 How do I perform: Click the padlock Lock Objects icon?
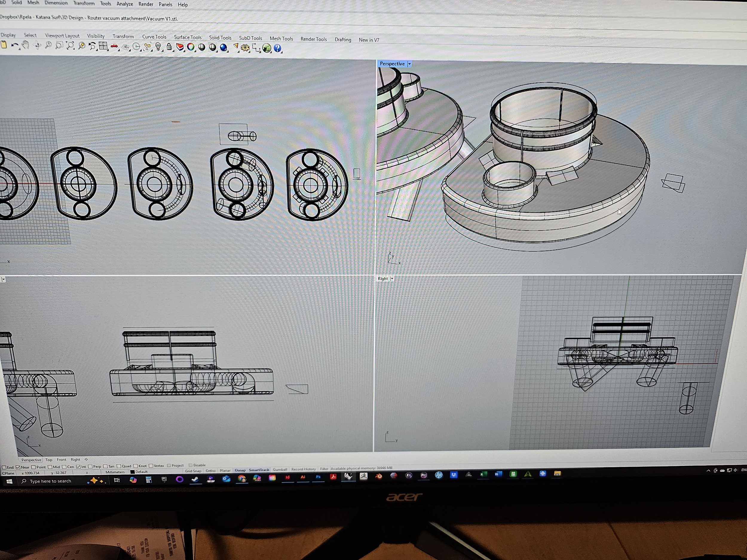tap(169, 47)
